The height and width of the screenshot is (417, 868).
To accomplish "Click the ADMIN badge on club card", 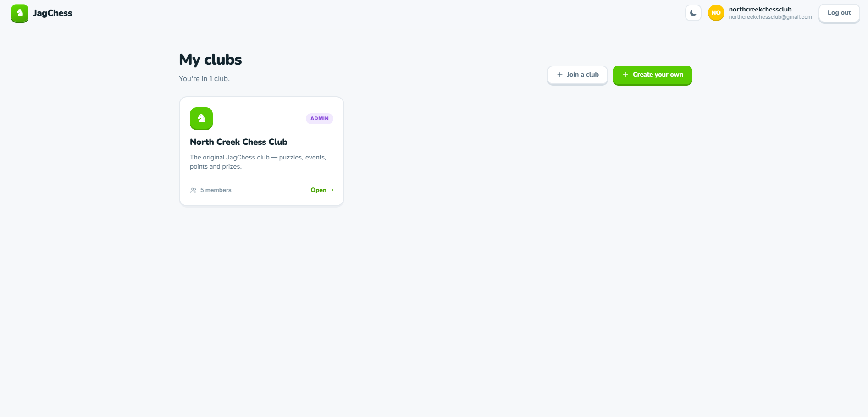I will (320, 118).
